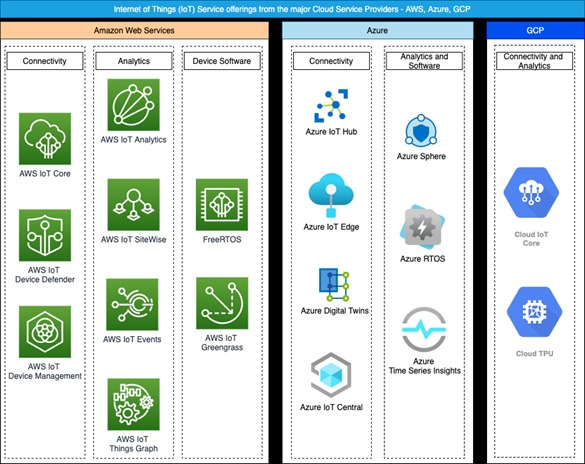Click the FreeRTOS chip icon

222,204
